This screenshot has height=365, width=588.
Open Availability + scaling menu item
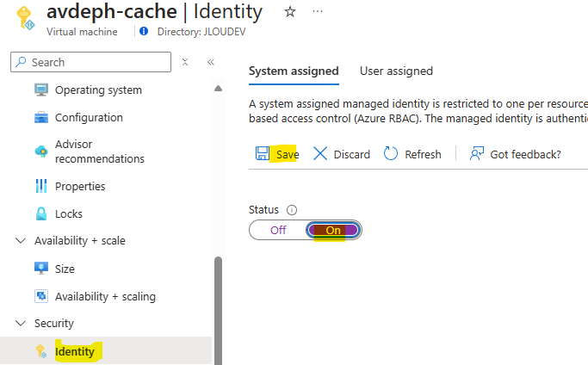[x=106, y=296]
